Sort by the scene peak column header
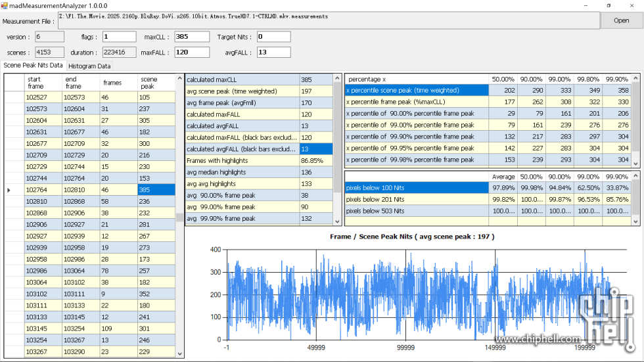644x362 pixels. [x=156, y=82]
